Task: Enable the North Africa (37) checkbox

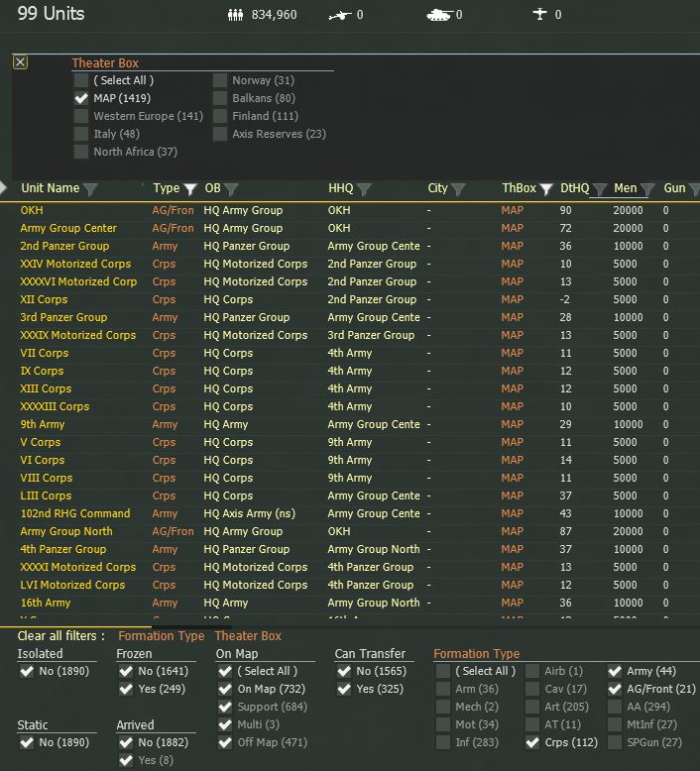Action: point(81,152)
